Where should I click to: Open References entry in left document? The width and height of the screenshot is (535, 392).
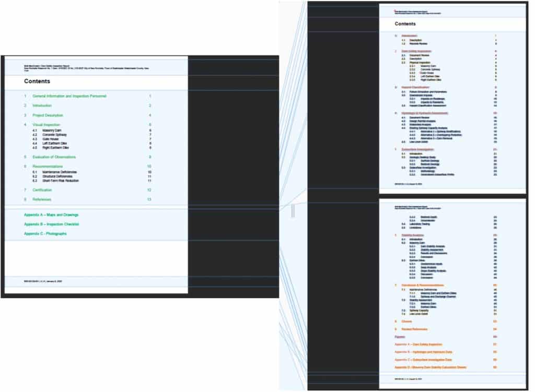coord(42,199)
